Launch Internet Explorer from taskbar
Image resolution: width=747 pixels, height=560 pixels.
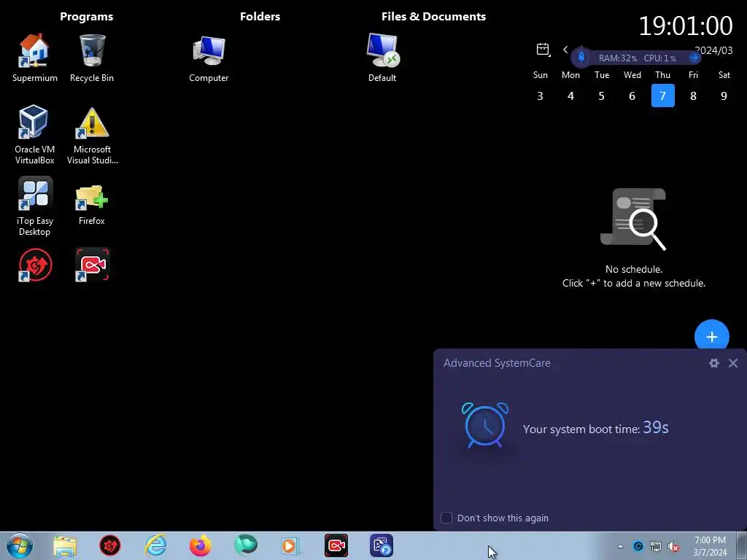pos(155,545)
